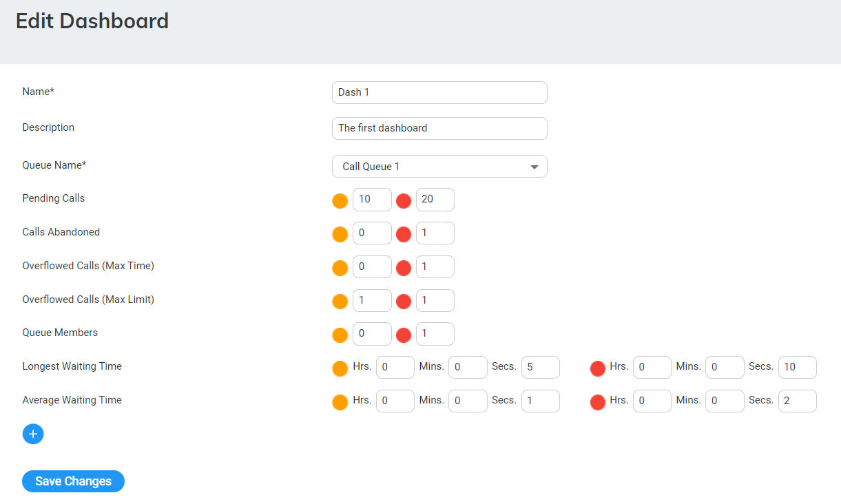Edit Pending Calls red threshold value
Image resolution: width=841 pixels, height=504 pixels.
pyautogui.click(x=435, y=200)
